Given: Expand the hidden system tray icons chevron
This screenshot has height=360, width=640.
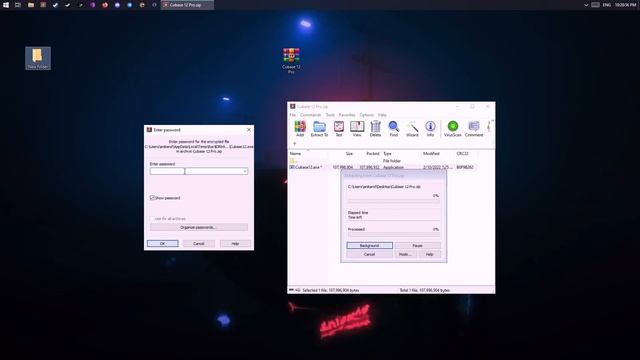Looking at the screenshot, I should click(x=586, y=5).
